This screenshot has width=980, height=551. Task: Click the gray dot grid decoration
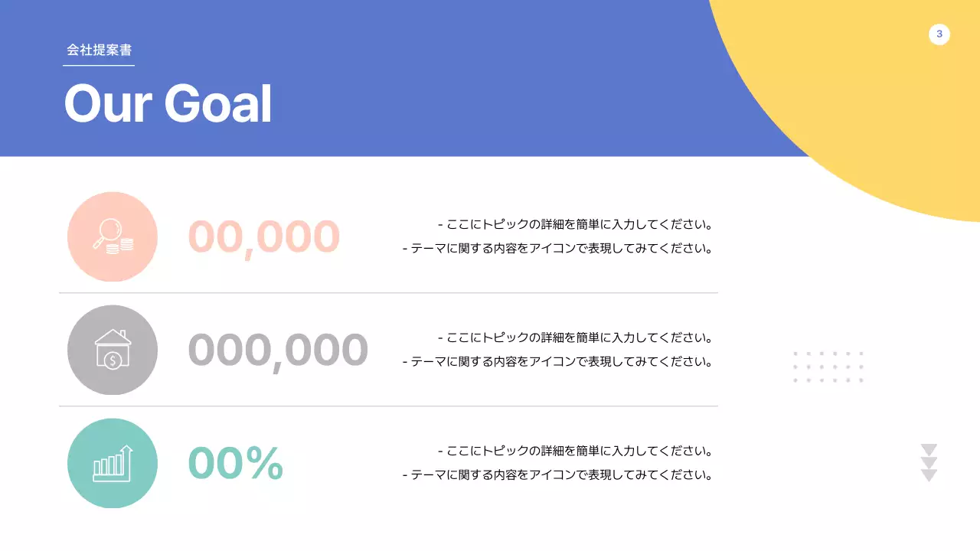[x=828, y=367]
